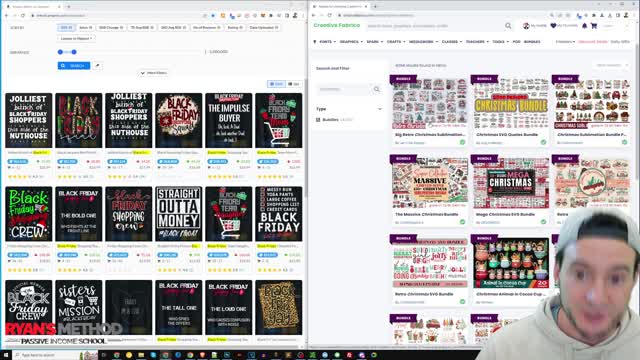Viewport: 640px width, 360px height.
Task: Open the CLASSES menu
Action: coord(452,42)
